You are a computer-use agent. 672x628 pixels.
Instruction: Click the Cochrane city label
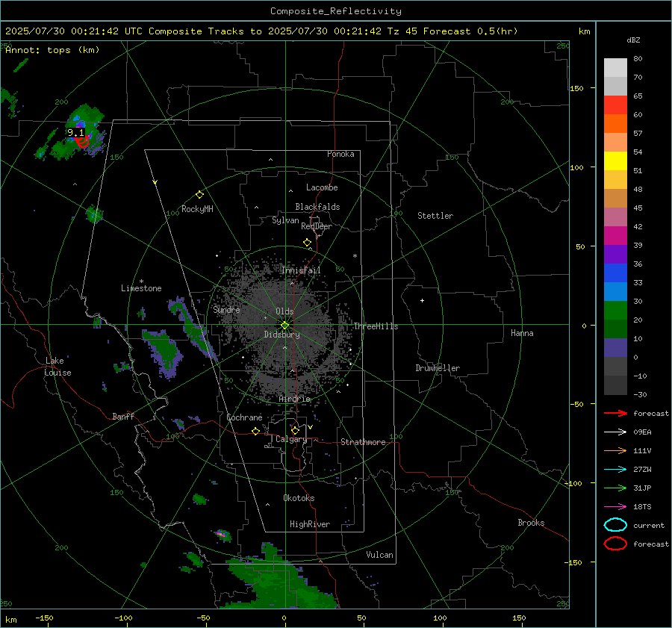pyautogui.click(x=244, y=417)
